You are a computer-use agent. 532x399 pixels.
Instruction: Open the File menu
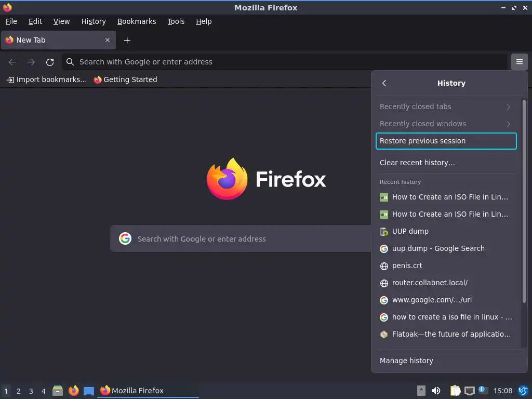(11, 21)
